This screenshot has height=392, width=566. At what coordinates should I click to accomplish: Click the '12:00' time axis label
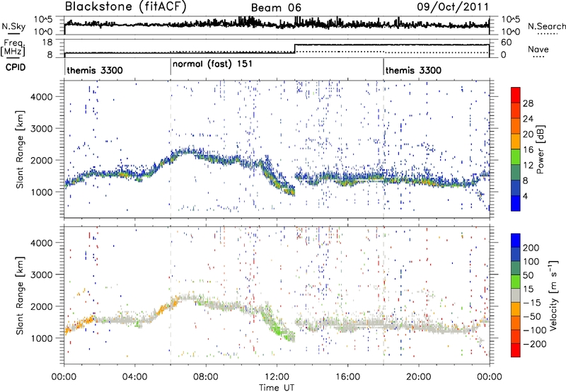pos(277,377)
